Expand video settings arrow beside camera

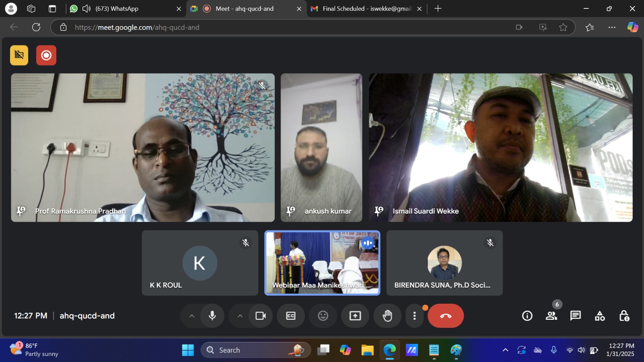[240, 316]
